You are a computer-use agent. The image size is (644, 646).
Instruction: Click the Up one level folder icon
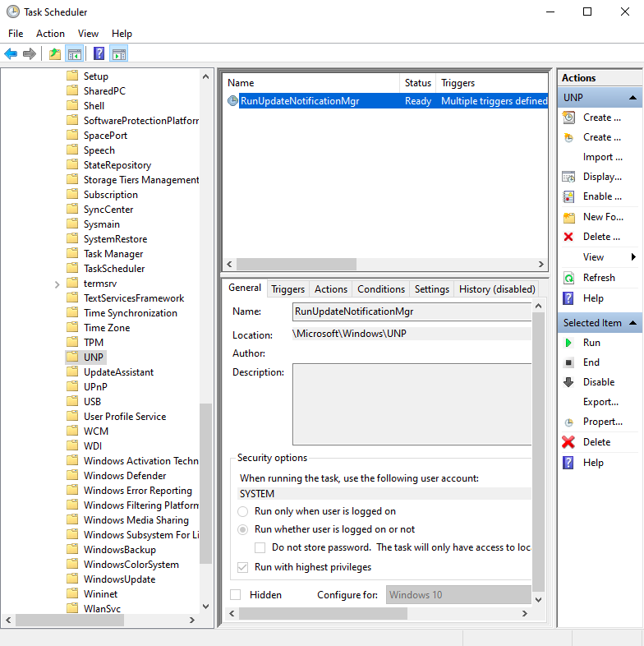[x=54, y=54]
